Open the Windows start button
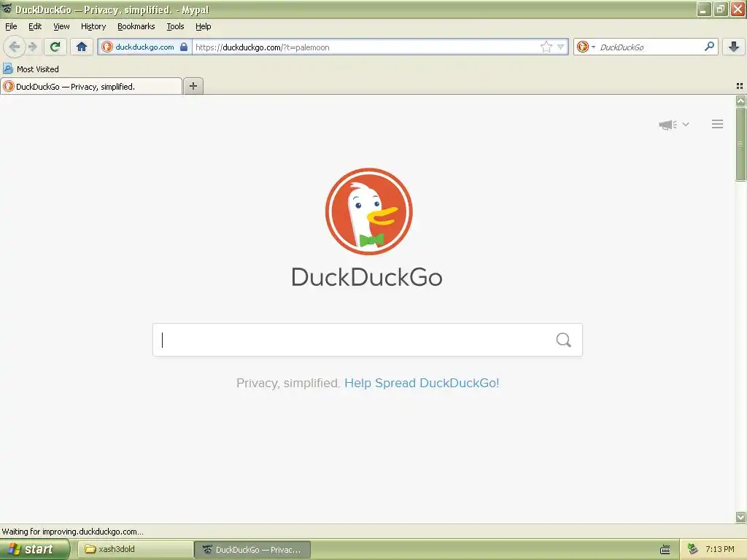747x560 pixels. pos(34,549)
